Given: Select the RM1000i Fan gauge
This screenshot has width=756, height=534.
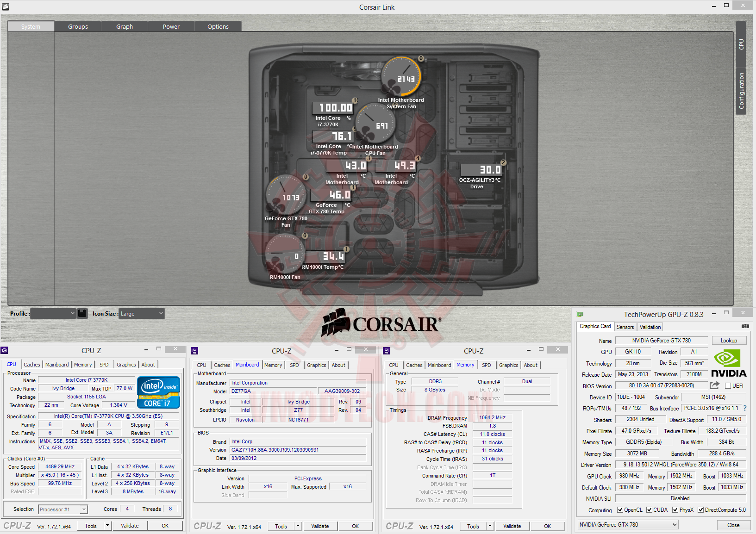Looking at the screenshot, I should coord(285,254).
